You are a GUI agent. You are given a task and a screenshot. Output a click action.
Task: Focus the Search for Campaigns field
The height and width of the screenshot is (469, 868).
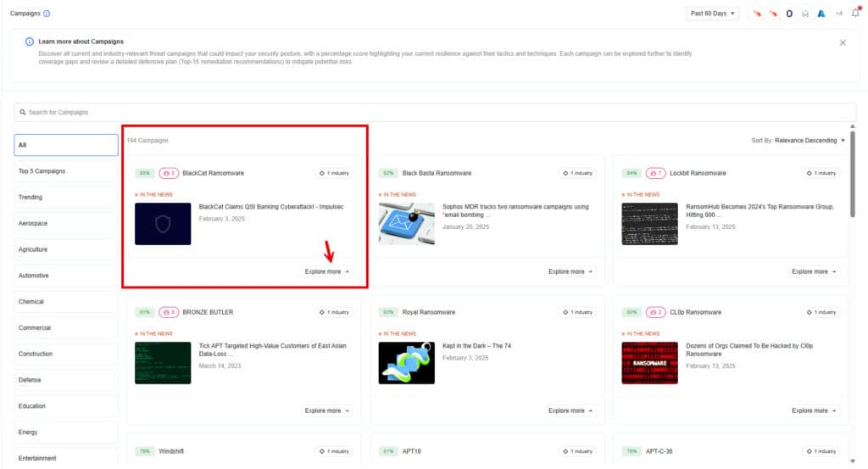[x=435, y=113]
